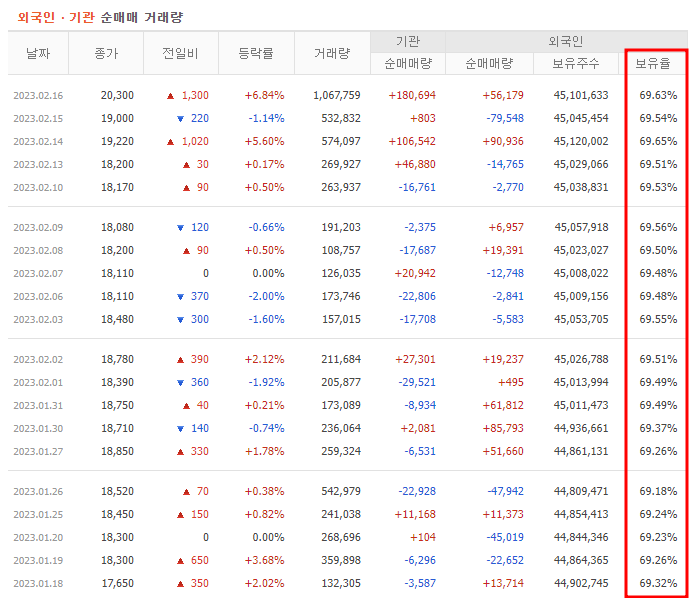Select date cell 2023.02.06
This screenshot has height=598, width=699.
point(38,297)
